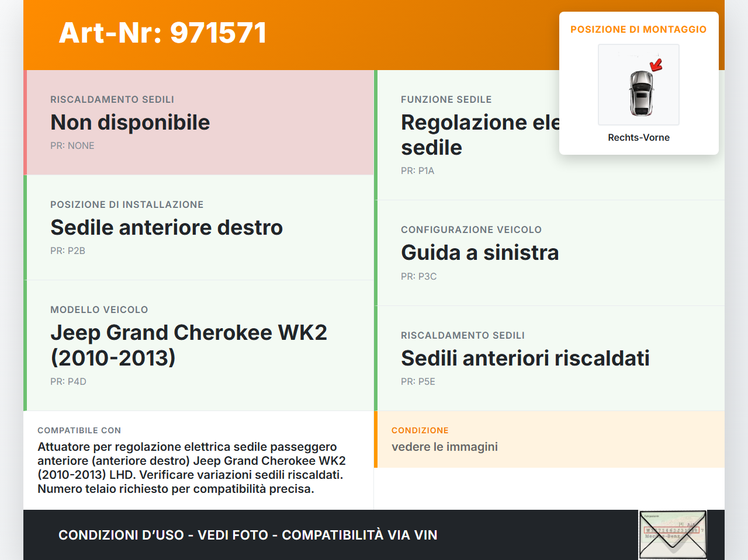
Task: Select the COMPATIBILE CON label
Action: tap(79, 430)
